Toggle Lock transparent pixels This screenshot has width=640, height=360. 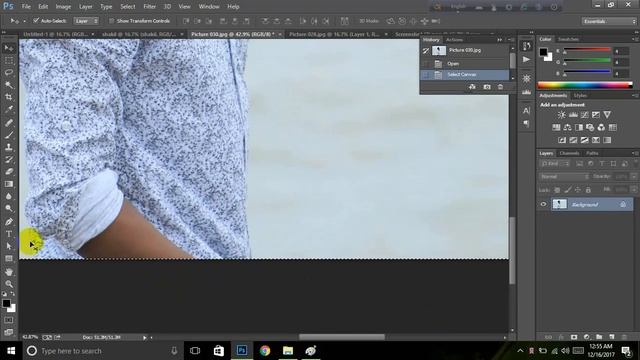pos(557,190)
